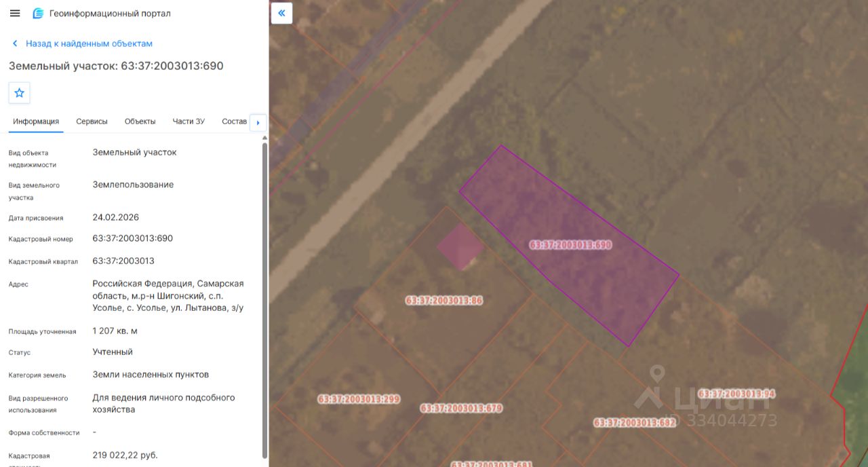Add parcel to favorites with star icon
This screenshot has width=868, height=467.
(19, 93)
